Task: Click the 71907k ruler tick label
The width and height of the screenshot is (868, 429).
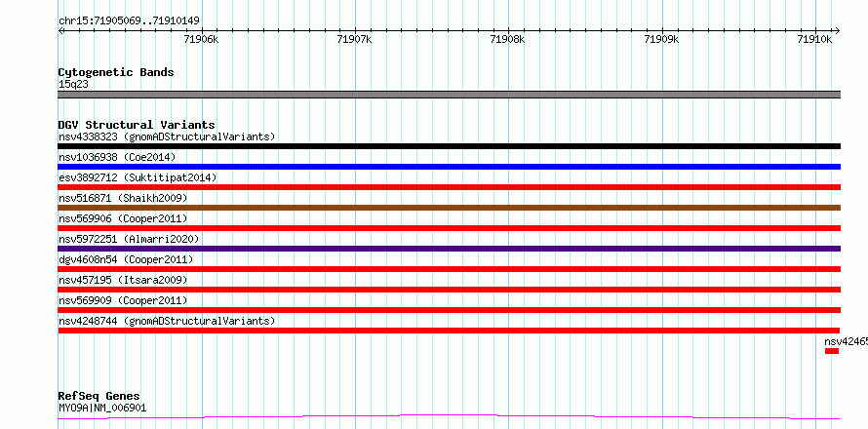Action: [354, 39]
